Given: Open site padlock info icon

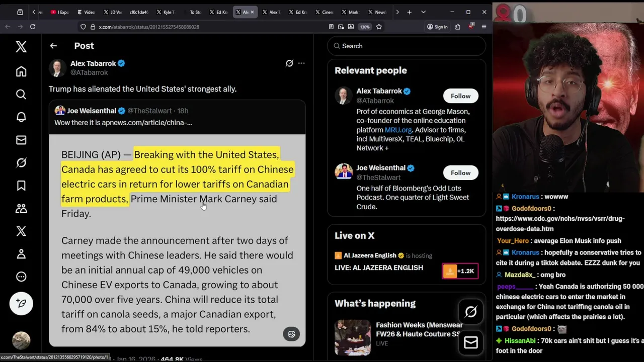Looking at the screenshot, I should [93, 27].
